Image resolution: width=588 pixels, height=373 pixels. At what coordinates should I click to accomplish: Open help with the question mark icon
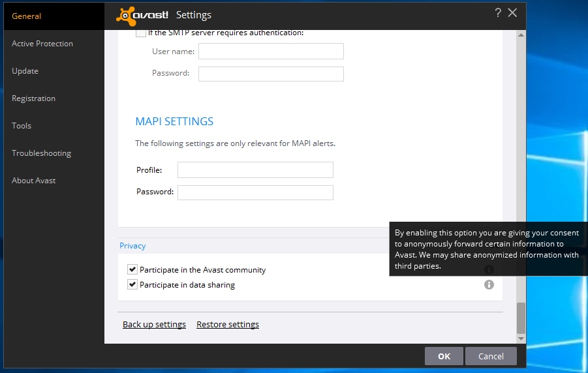tap(498, 13)
